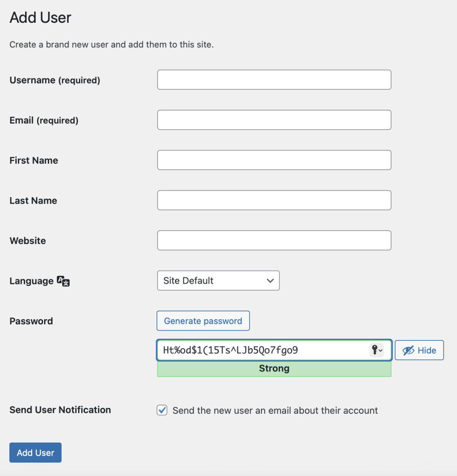Focus the Email input field

(274, 120)
